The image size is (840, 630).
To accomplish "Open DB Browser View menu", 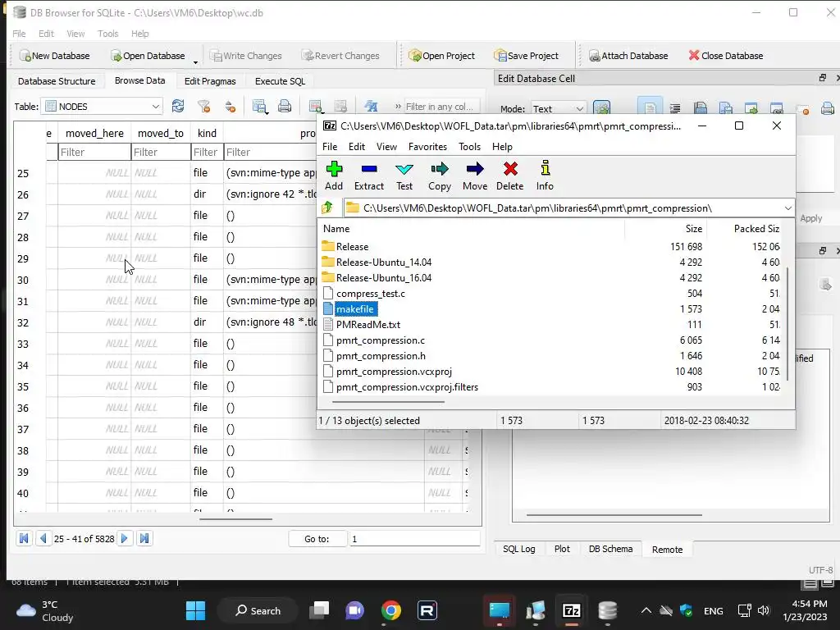I will pos(75,34).
